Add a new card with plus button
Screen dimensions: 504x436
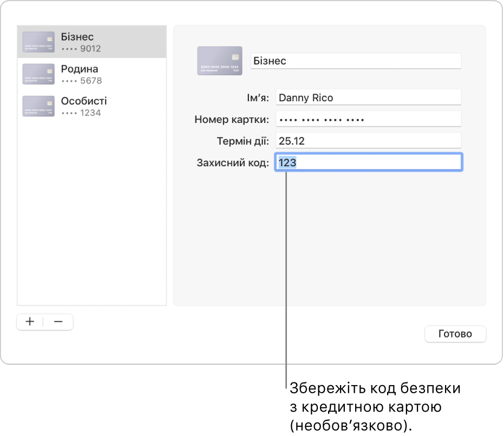[x=30, y=321]
